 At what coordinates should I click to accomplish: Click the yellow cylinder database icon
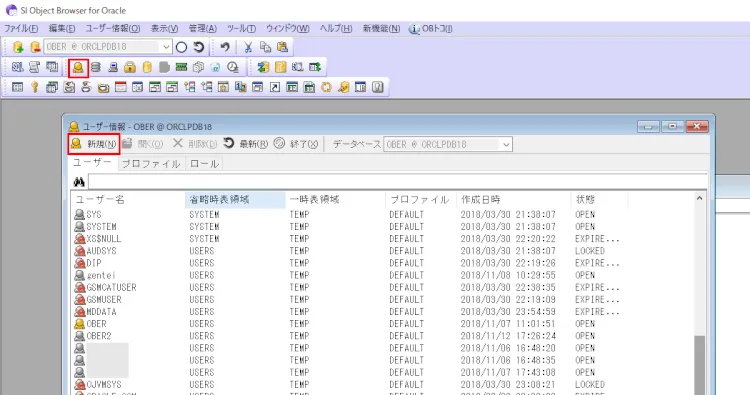tap(147, 67)
